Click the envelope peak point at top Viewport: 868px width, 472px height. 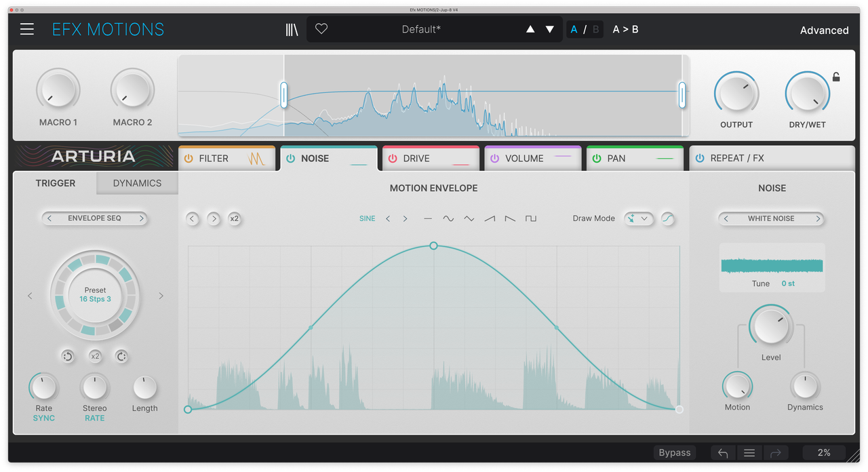434,245
